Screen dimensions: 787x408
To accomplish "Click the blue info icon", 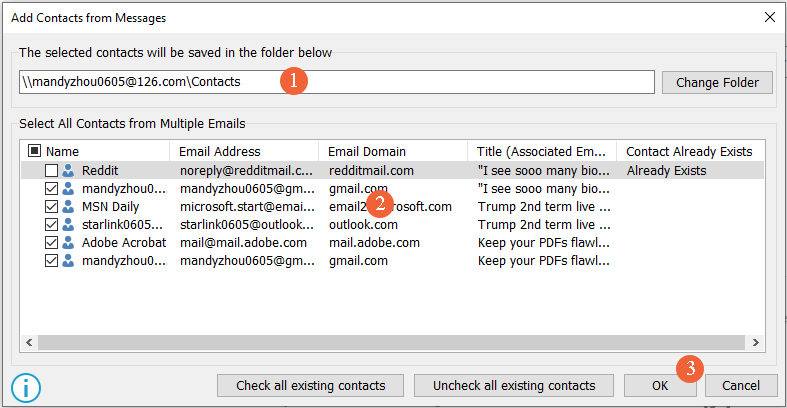I will pos(25,385).
